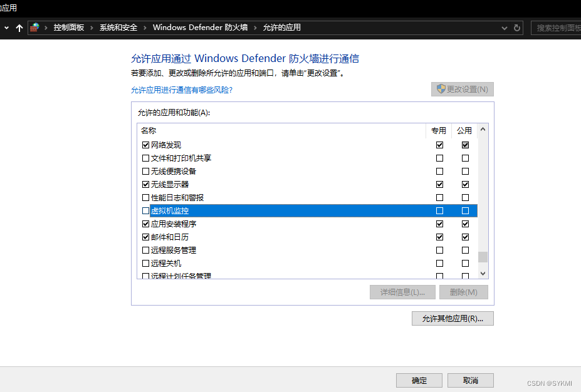Enable 性能日志和警报 name checkbox
Screen dimensions: 581x392
145,198
